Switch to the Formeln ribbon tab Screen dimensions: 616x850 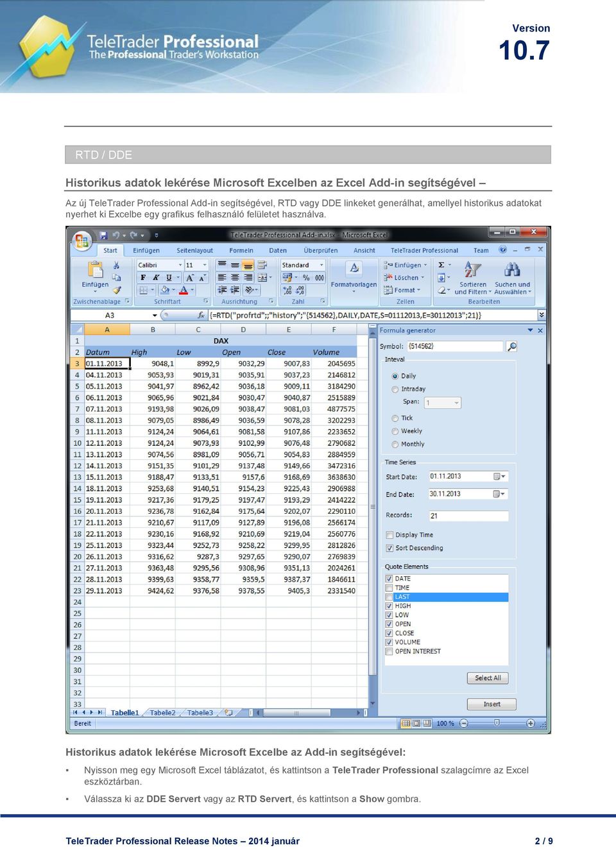point(241,250)
